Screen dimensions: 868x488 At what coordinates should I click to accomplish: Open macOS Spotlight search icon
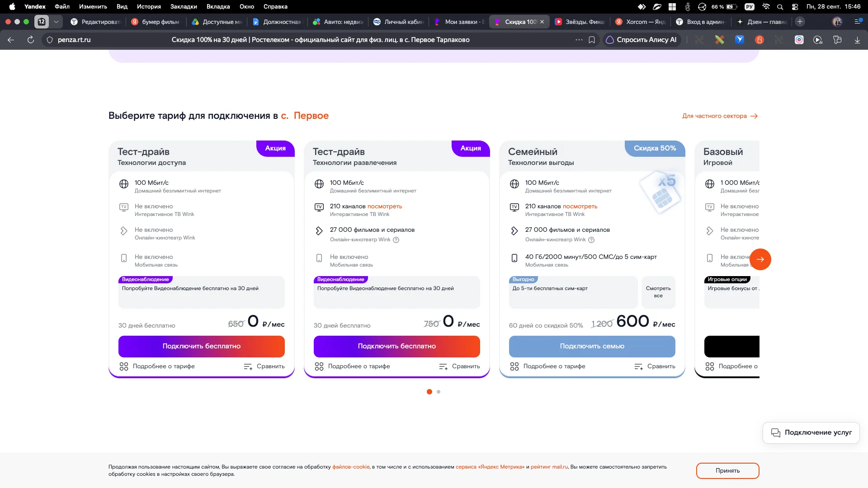click(x=780, y=7)
